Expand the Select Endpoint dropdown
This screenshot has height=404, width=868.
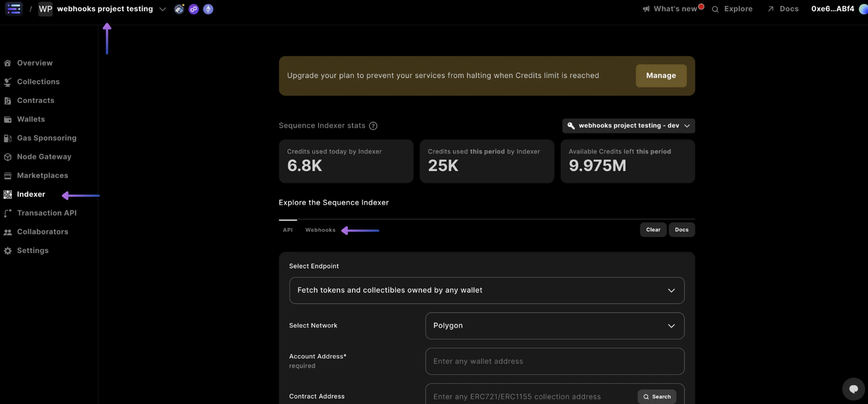click(x=487, y=290)
